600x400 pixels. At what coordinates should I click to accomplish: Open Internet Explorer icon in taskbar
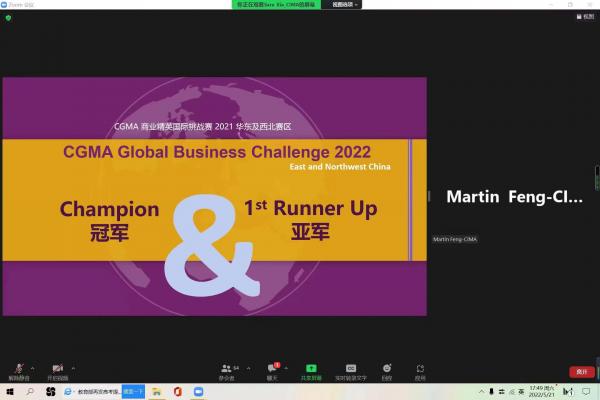[68, 392]
